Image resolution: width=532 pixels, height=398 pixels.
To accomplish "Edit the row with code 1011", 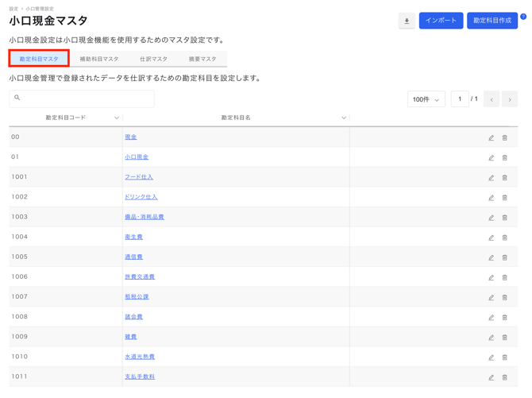I will [491, 377].
